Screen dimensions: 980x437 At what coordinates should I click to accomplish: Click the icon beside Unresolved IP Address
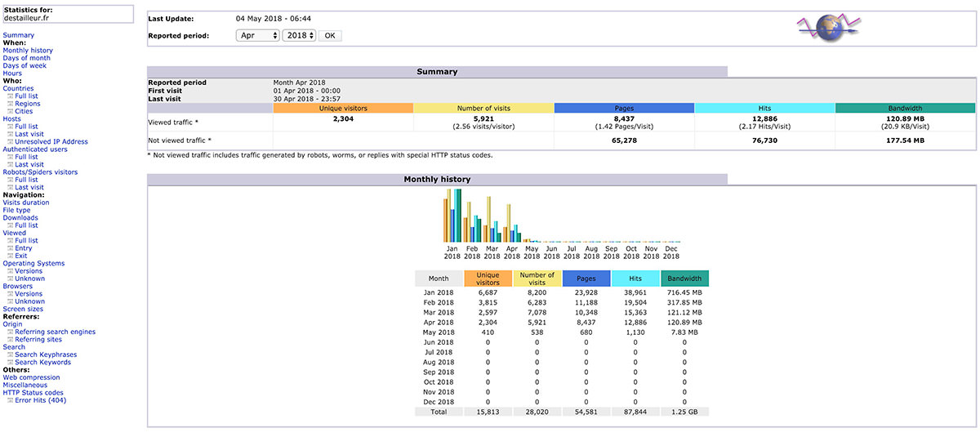click(11, 142)
